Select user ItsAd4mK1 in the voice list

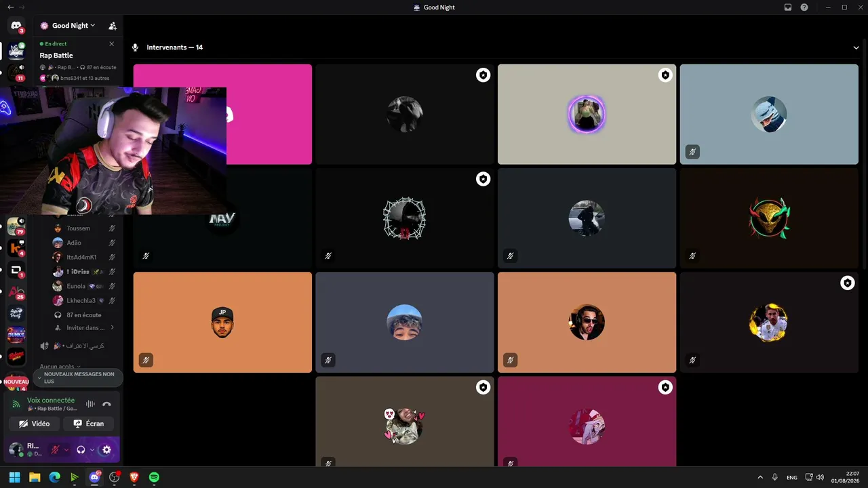84,257
